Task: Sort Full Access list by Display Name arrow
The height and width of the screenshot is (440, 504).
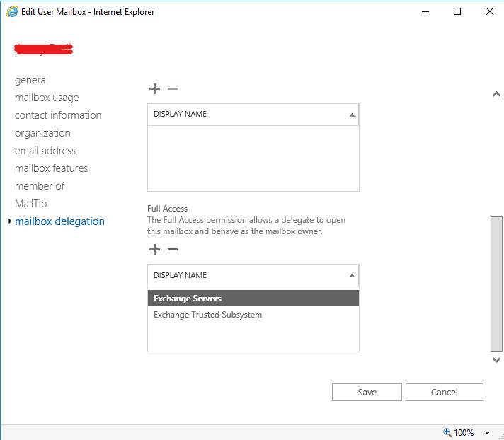Action: [x=352, y=275]
